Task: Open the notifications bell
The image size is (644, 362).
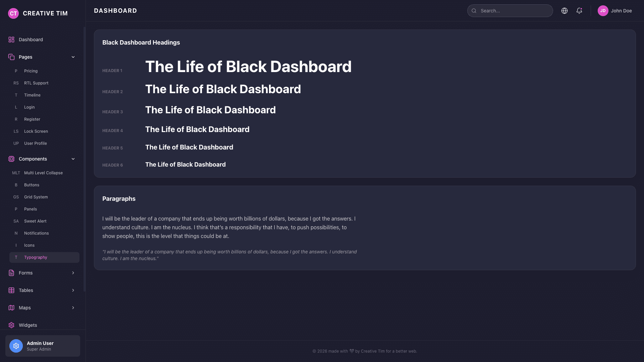Action: (579, 10)
